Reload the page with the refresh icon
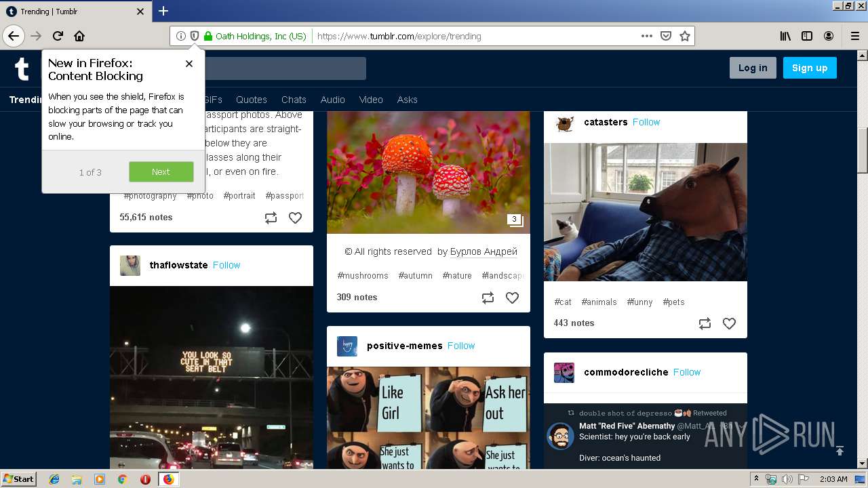The width and height of the screenshot is (868, 488). coord(58,36)
